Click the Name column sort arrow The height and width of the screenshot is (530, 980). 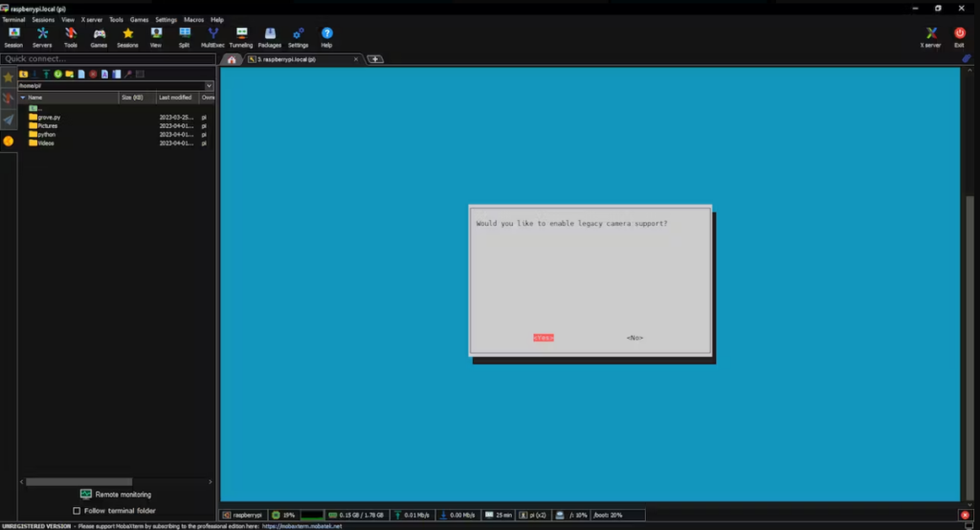23,98
